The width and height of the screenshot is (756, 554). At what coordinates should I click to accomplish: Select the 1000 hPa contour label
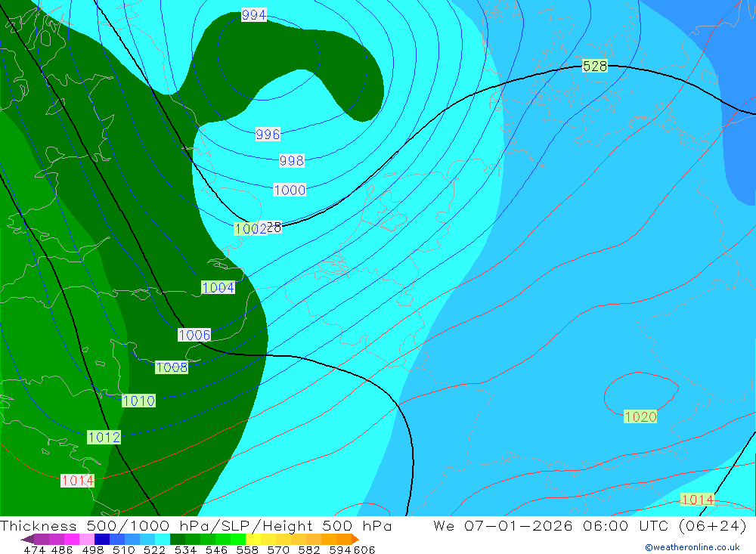(290, 190)
